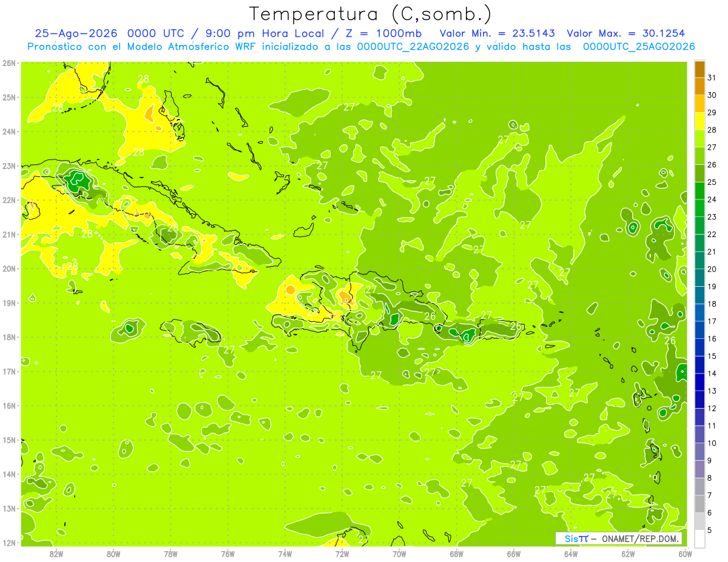Click color scale label "11"
Screen dimensions: 728x562
click(x=712, y=426)
